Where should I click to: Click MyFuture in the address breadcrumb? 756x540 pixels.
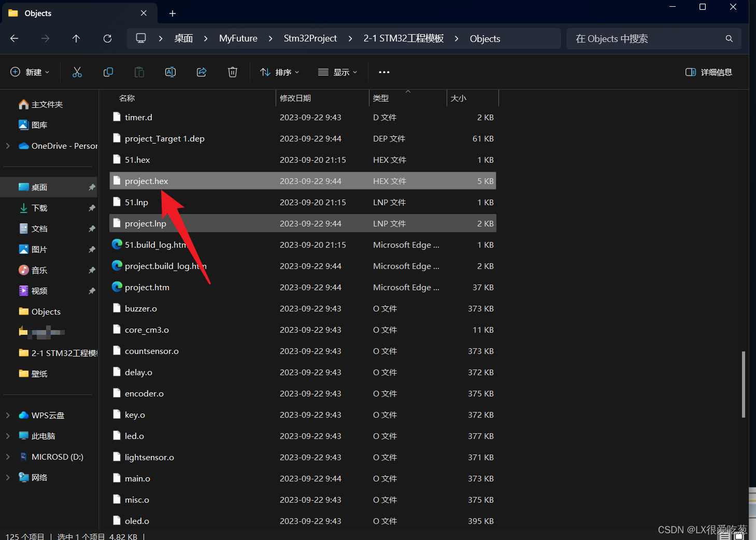(x=238, y=38)
